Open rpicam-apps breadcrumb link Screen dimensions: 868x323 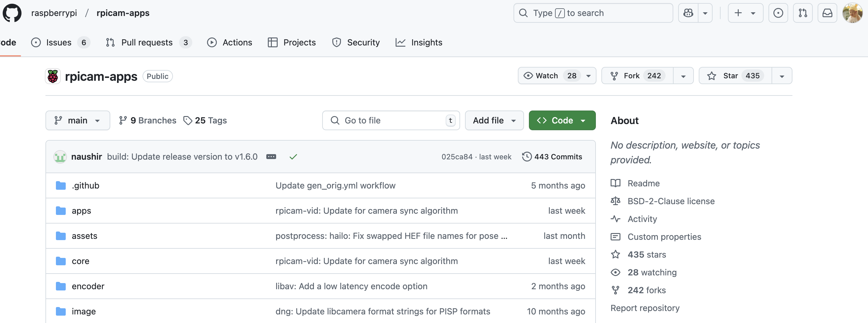pos(123,13)
